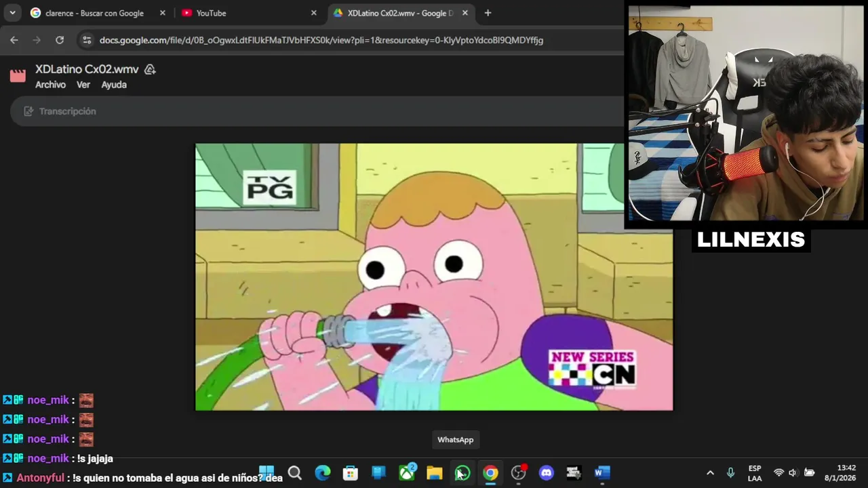Go back to the previous page

pos(14,40)
